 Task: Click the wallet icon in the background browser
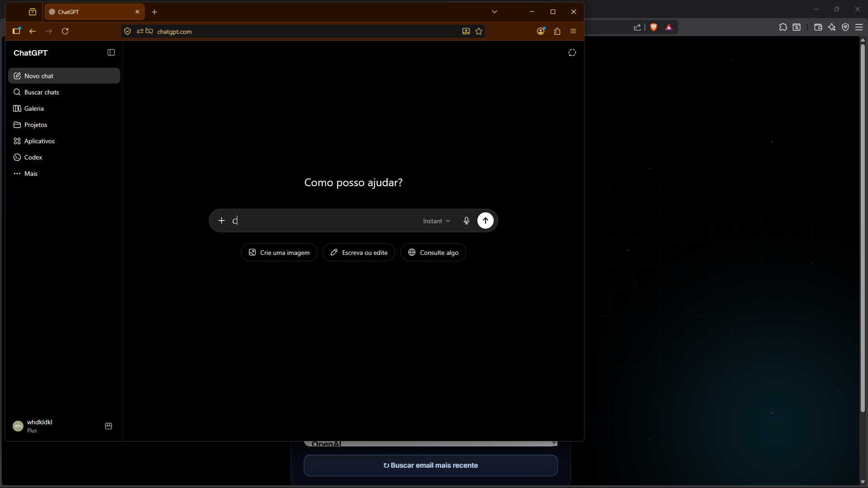click(818, 28)
